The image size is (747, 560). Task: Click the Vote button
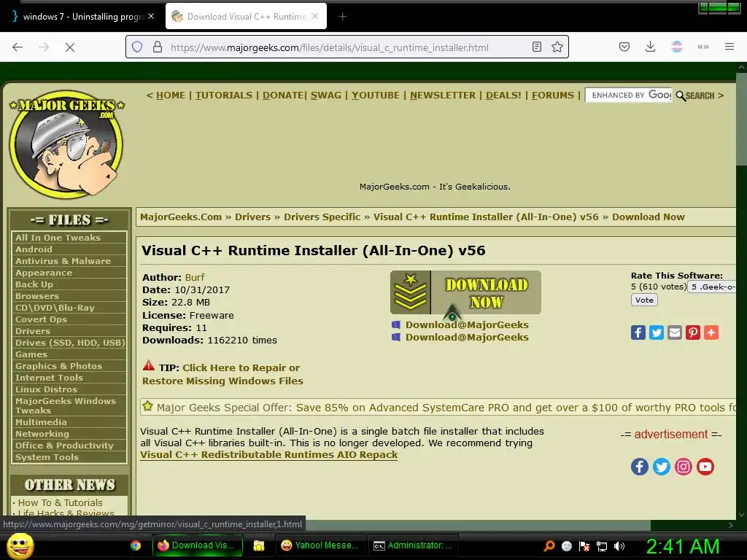[x=644, y=300]
